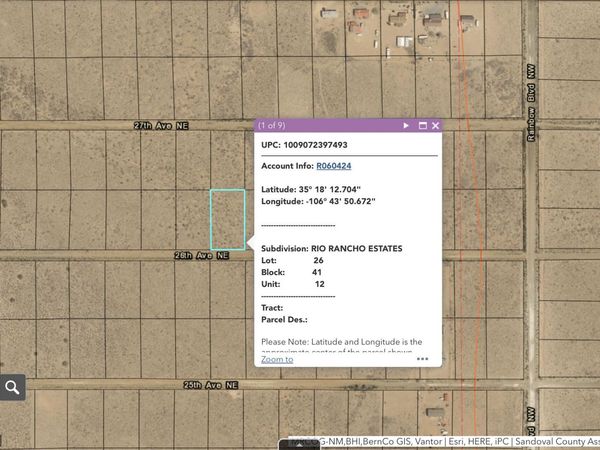
Task: Click the 26th Ave NE street label
Action: pyautogui.click(x=201, y=255)
